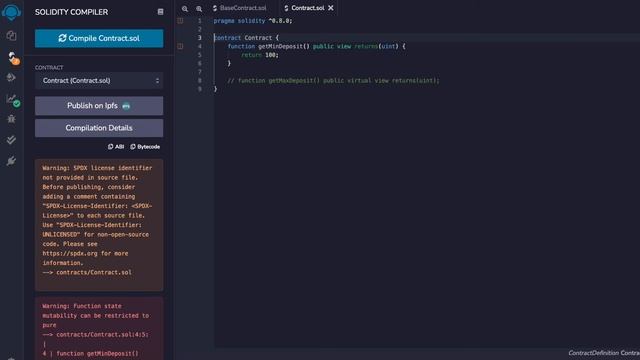Click the compiler documentation icon

coord(160,12)
